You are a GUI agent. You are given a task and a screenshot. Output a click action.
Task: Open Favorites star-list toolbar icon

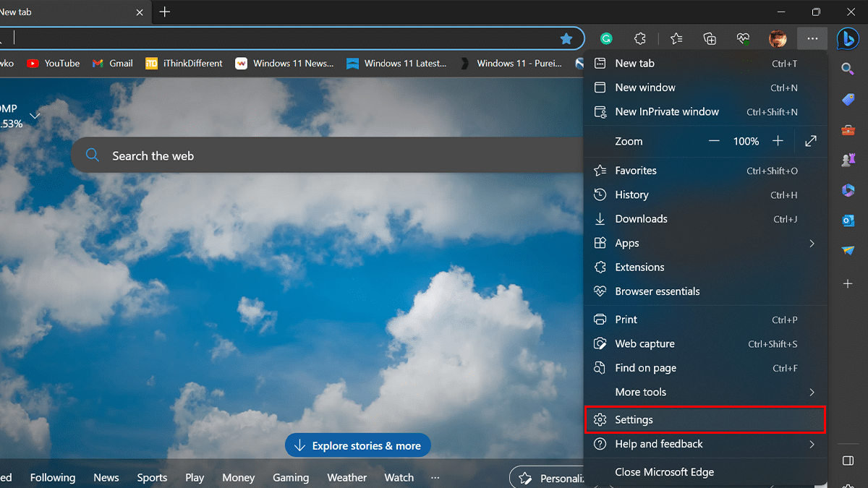click(x=676, y=39)
